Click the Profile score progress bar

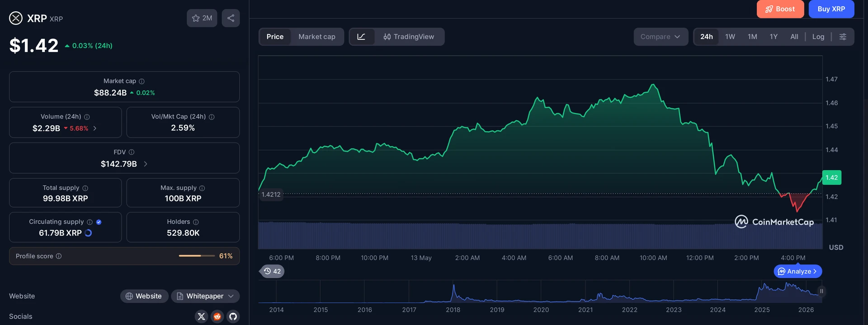tap(197, 256)
